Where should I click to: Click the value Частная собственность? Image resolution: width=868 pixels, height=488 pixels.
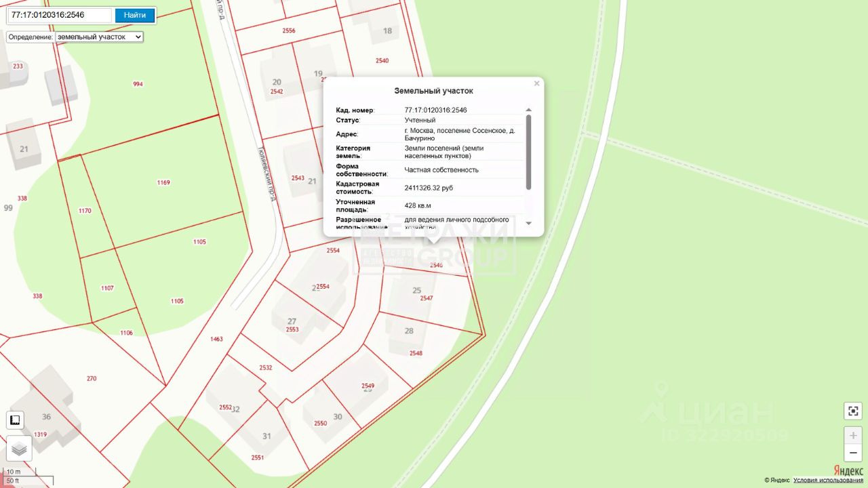pos(441,169)
